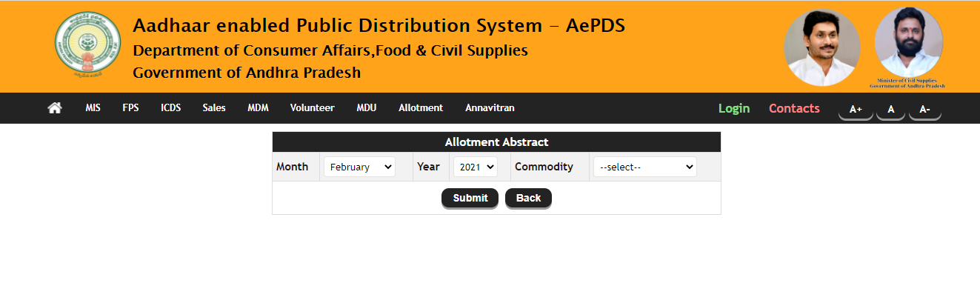Expand the Commodity select dropdown

click(x=645, y=167)
